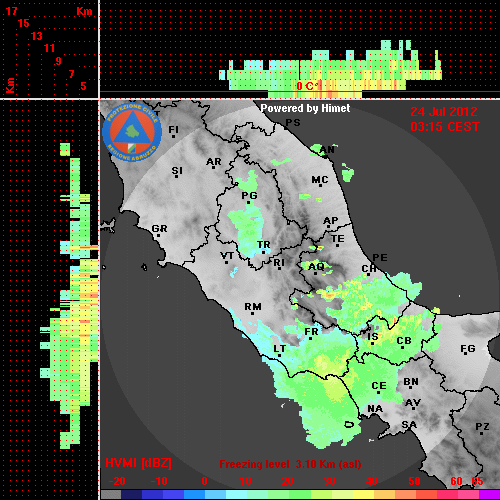Click the SA city label

tap(409, 425)
